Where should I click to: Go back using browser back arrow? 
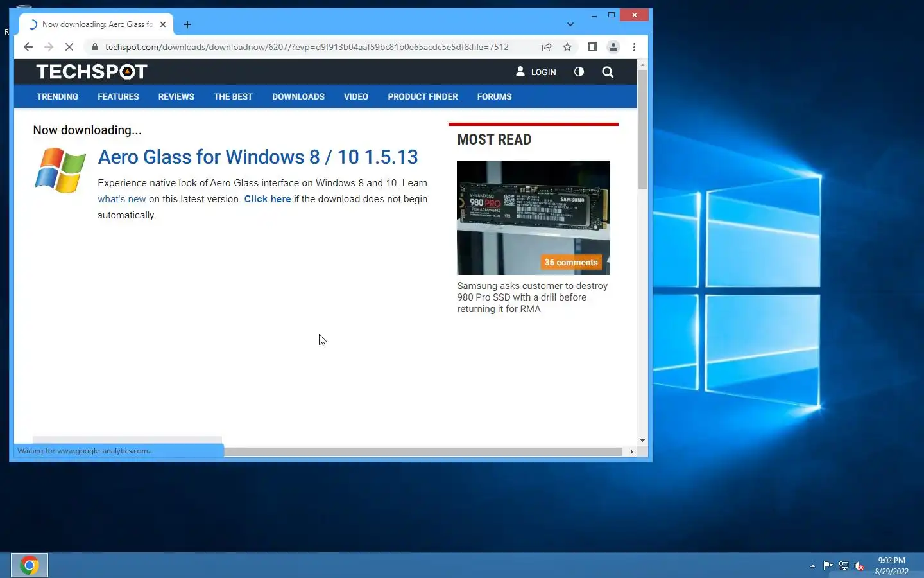pos(28,47)
